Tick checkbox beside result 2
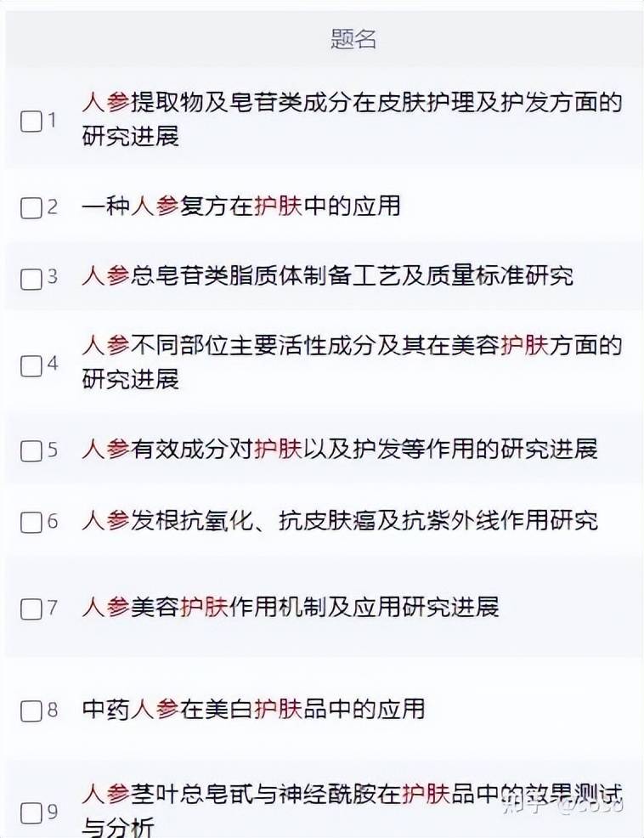The width and height of the screenshot is (644, 838). coord(31,207)
